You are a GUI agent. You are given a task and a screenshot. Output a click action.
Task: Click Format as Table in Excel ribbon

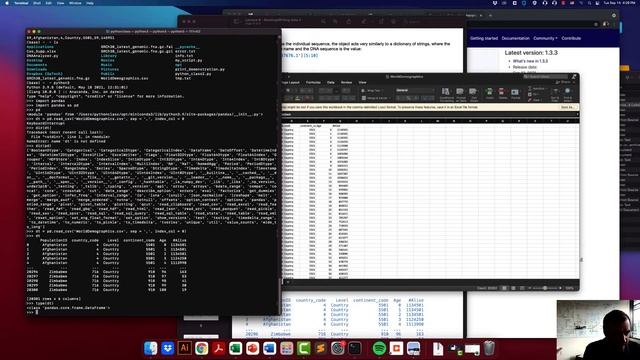click(460, 94)
